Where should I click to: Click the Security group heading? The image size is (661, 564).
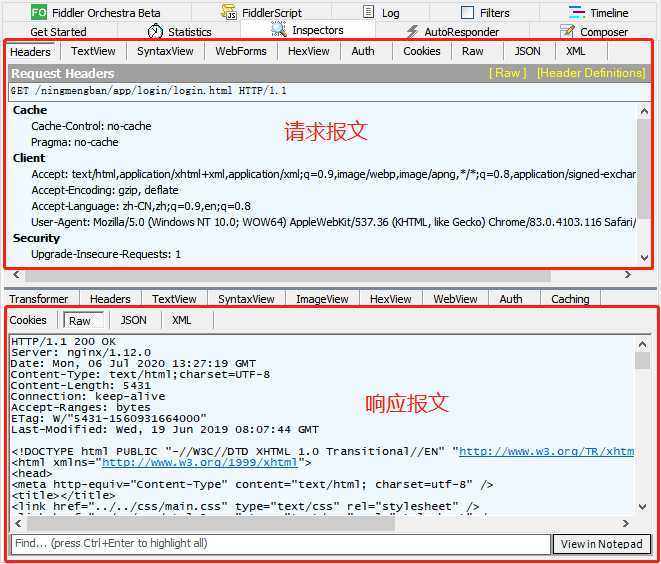coord(36,238)
